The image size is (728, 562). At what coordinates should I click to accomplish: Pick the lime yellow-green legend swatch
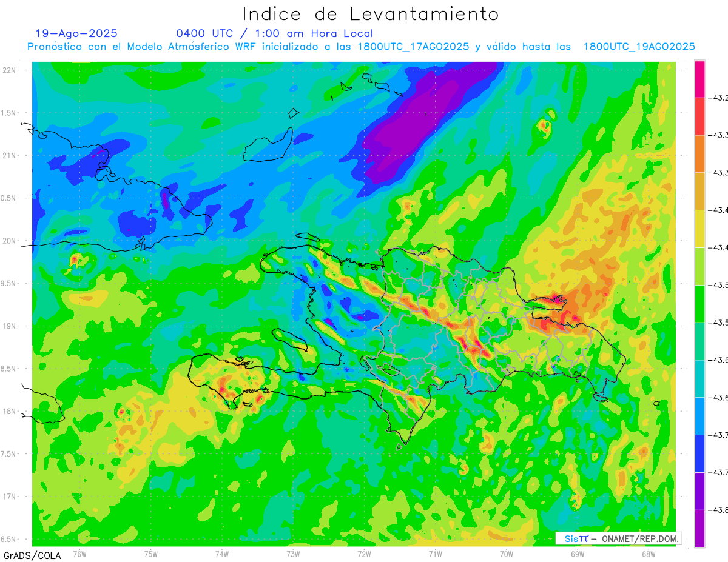699,267
